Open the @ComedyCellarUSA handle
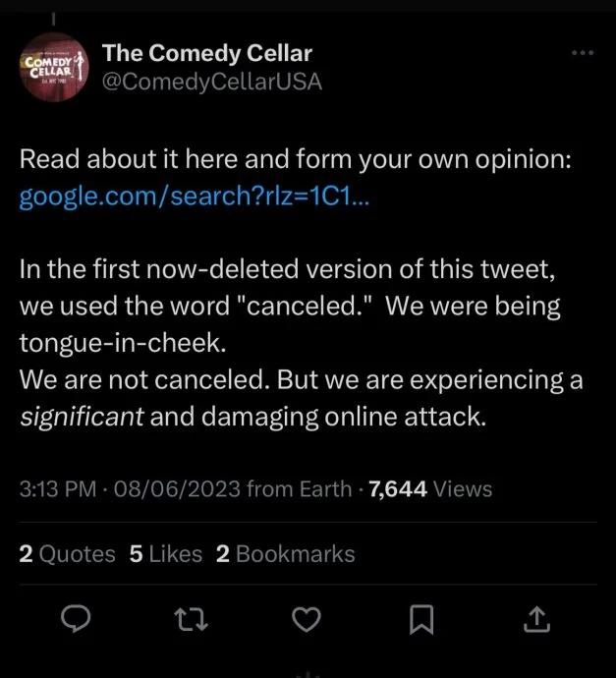 tap(211, 83)
